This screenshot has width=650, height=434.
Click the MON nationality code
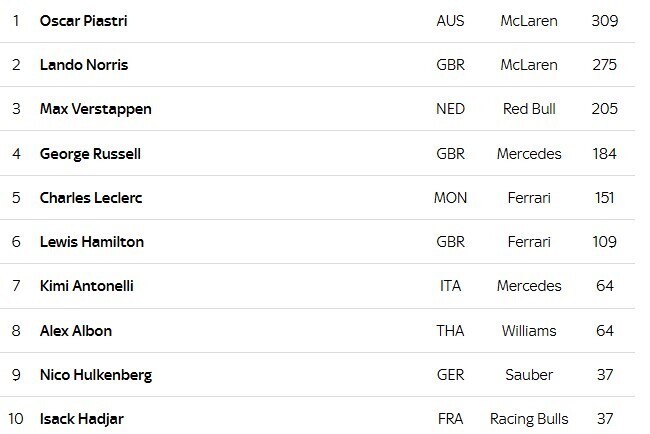(x=450, y=198)
